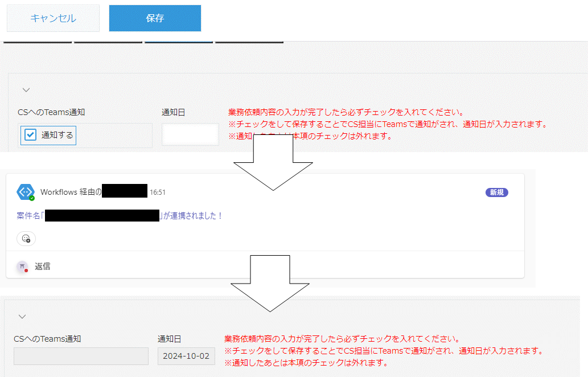Open the 案件名 linked message text
Image resolution: width=588 pixels, height=377 pixels.
(x=120, y=216)
